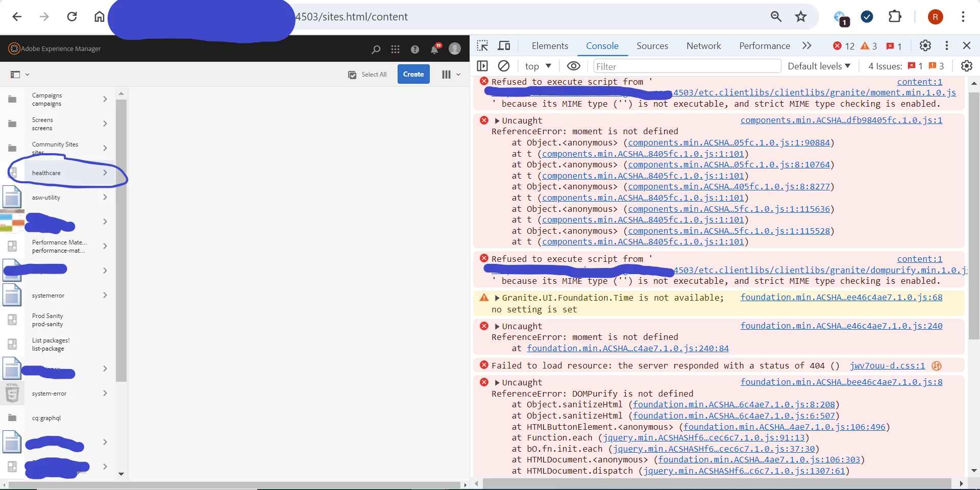Open the jwv7ouu-d.css:1 source link
This screenshot has width=980, height=490.
point(887,366)
